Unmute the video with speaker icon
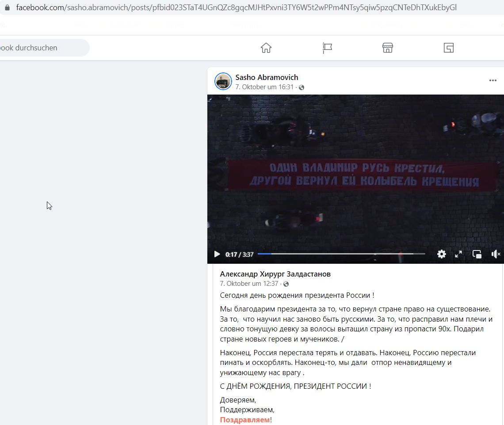Viewport: 504px width, 425px height. [x=496, y=254]
